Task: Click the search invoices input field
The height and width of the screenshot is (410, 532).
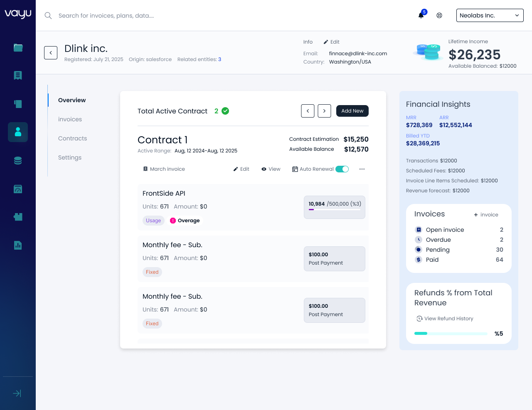Action: coord(166,15)
